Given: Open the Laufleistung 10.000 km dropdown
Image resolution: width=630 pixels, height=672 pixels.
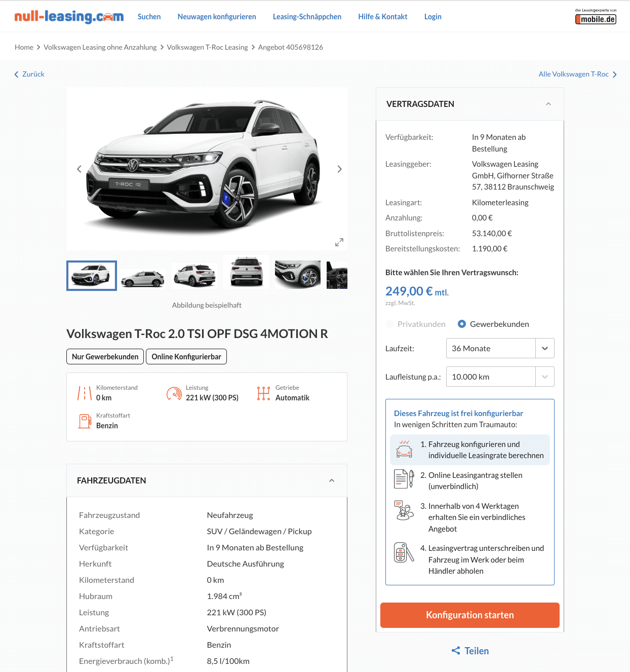Looking at the screenshot, I should (x=500, y=377).
